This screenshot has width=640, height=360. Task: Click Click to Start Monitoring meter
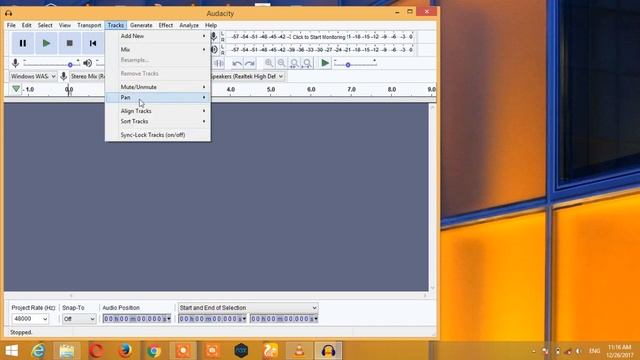pos(318,37)
